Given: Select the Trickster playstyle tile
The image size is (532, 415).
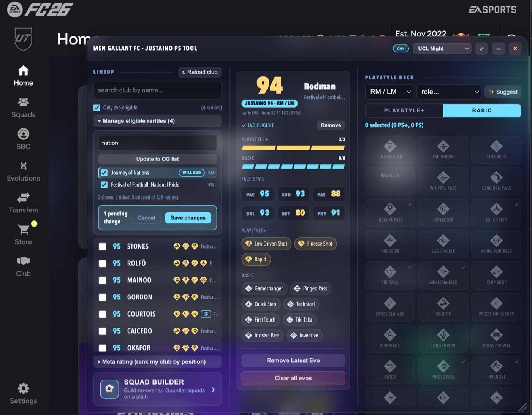Looking at the screenshot, I should 390,244.
